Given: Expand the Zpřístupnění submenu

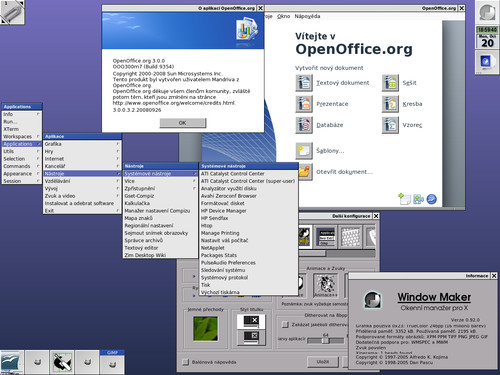Looking at the screenshot, I should (x=160, y=188).
